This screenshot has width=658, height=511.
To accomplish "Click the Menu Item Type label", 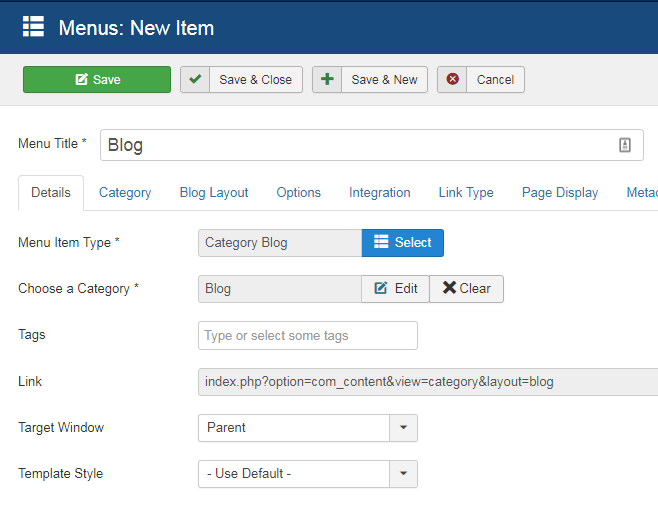I will (x=69, y=242).
